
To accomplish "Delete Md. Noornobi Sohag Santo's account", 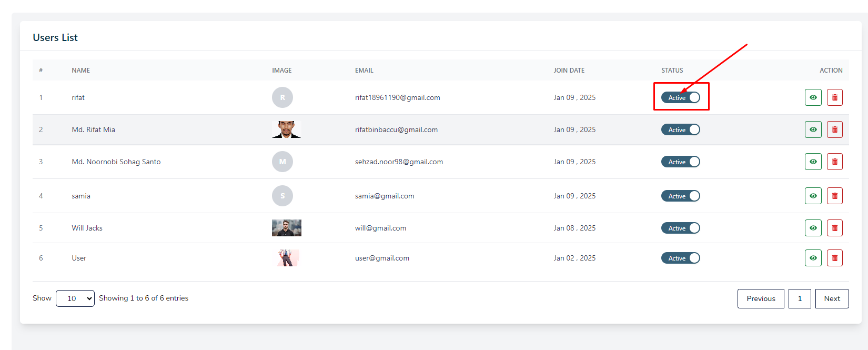I will [834, 162].
